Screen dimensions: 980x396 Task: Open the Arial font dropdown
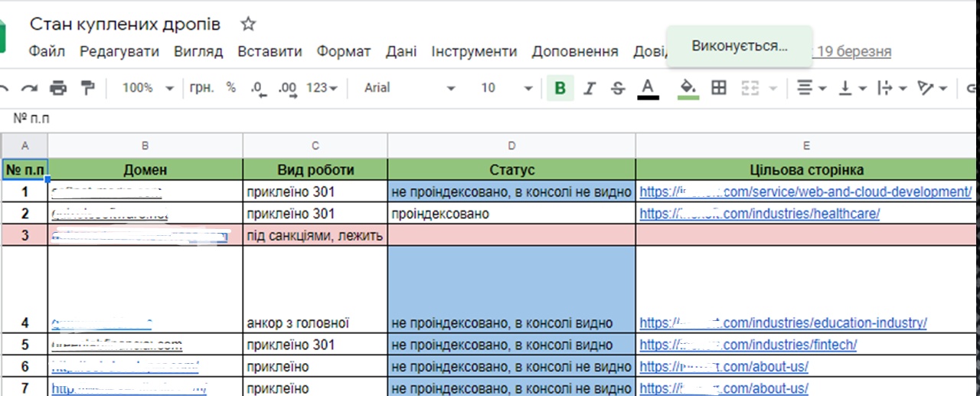[x=409, y=88]
